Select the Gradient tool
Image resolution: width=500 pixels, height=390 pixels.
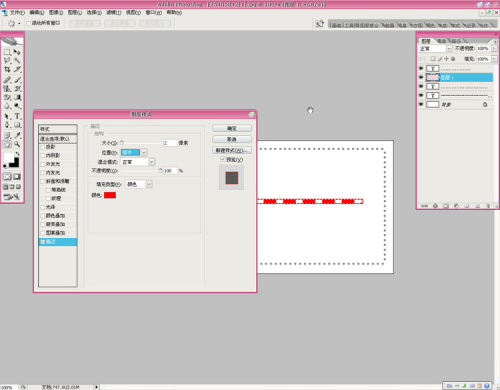click(x=17, y=97)
